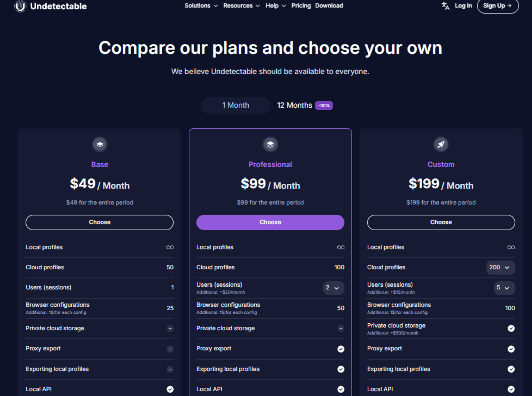Click the Custom plan rocket icon
Screen dimensions: 532x396
click(441, 144)
